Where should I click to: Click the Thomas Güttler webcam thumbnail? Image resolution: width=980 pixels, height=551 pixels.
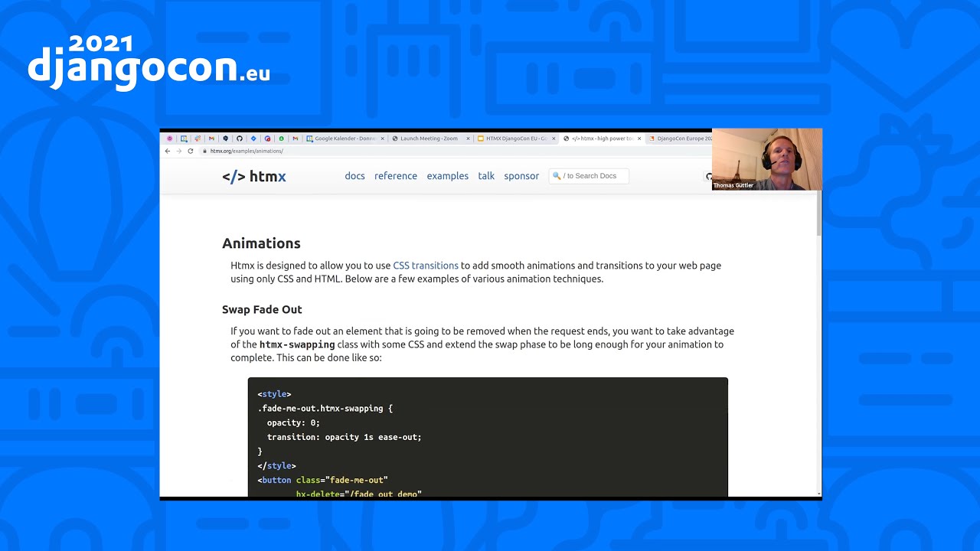766,159
